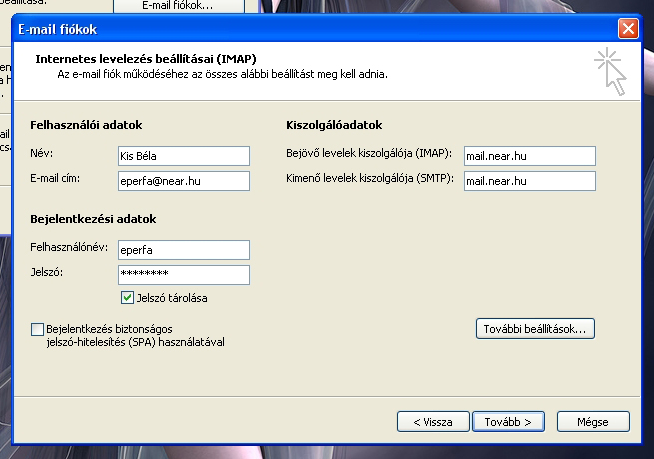Enable secure password authentication (SPA) checkbox
The width and height of the screenshot is (654, 459).
click(38, 328)
